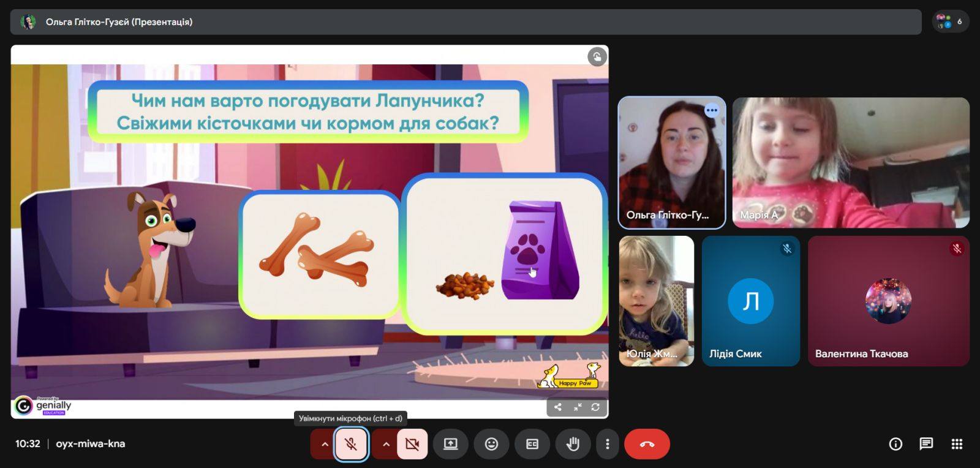The image size is (980, 468).
Task: Show the participants list
Action: [x=950, y=22]
